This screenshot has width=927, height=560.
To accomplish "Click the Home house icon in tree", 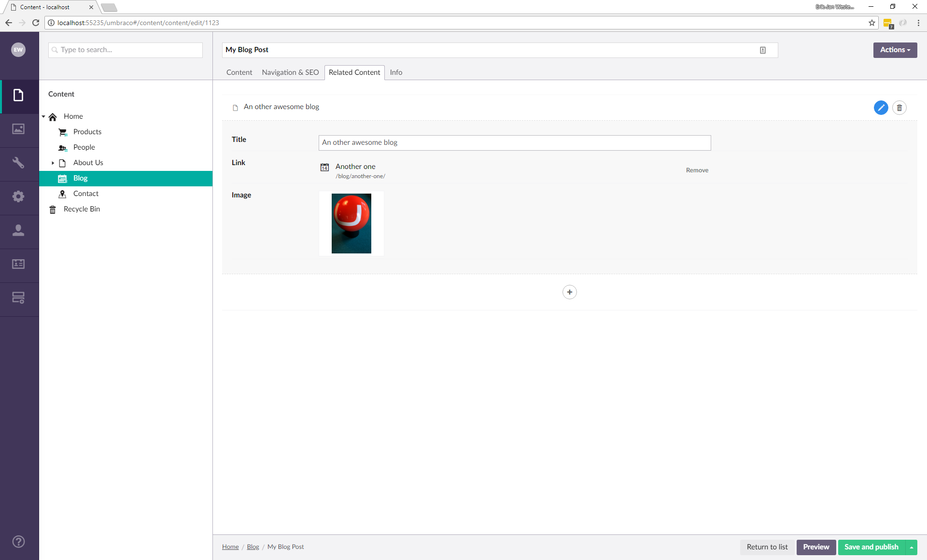I will pyautogui.click(x=53, y=117).
